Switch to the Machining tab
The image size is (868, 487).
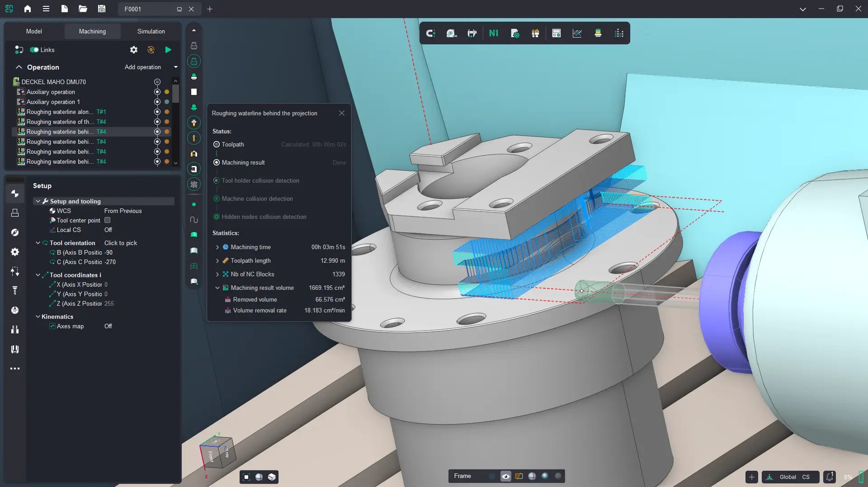click(92, 31)
